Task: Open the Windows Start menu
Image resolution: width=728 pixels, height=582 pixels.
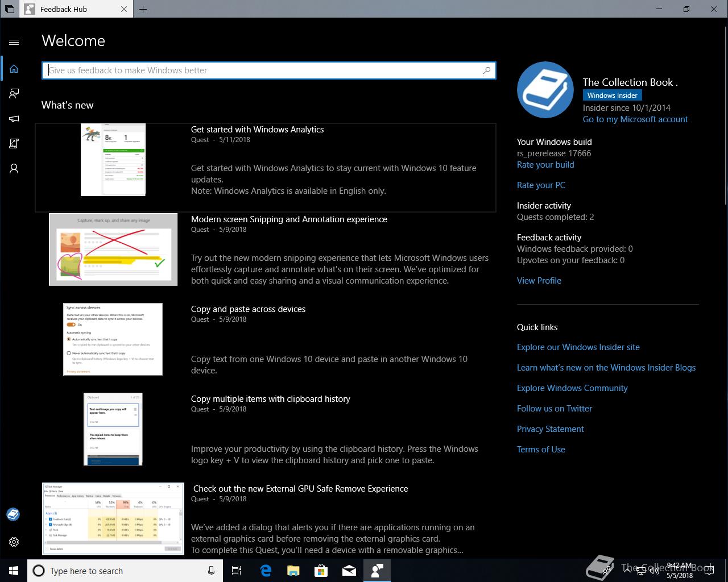Action: tap(14, 571)
